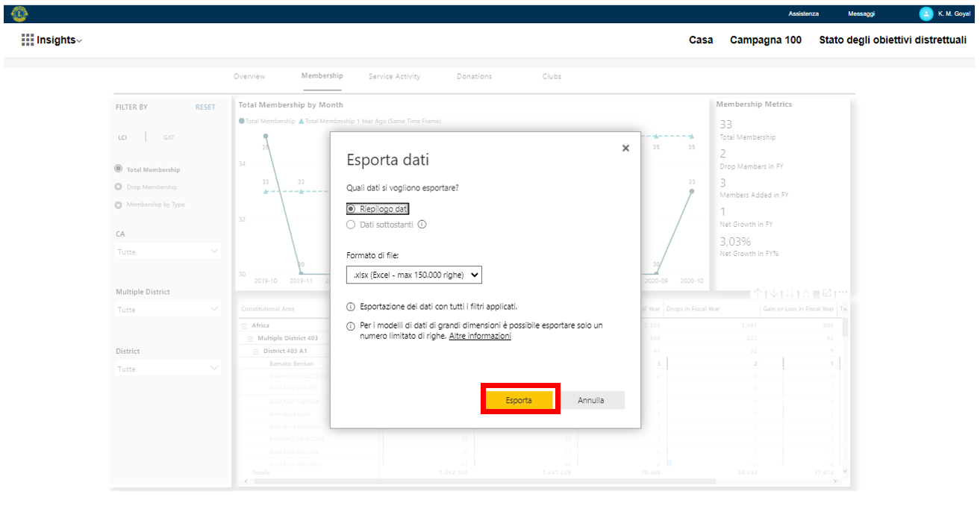
Task: Click the user profile avatar icon
Action: click(926, 13)
